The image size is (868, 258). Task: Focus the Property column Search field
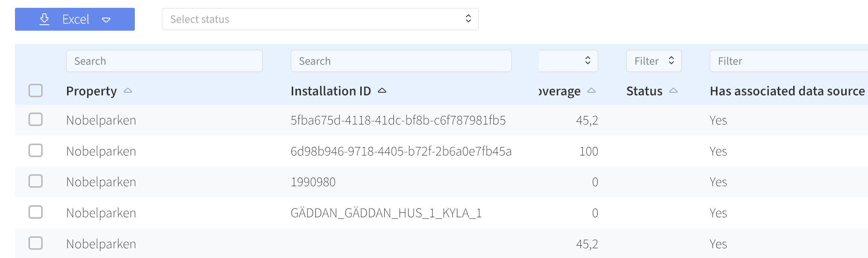[164, 61]
